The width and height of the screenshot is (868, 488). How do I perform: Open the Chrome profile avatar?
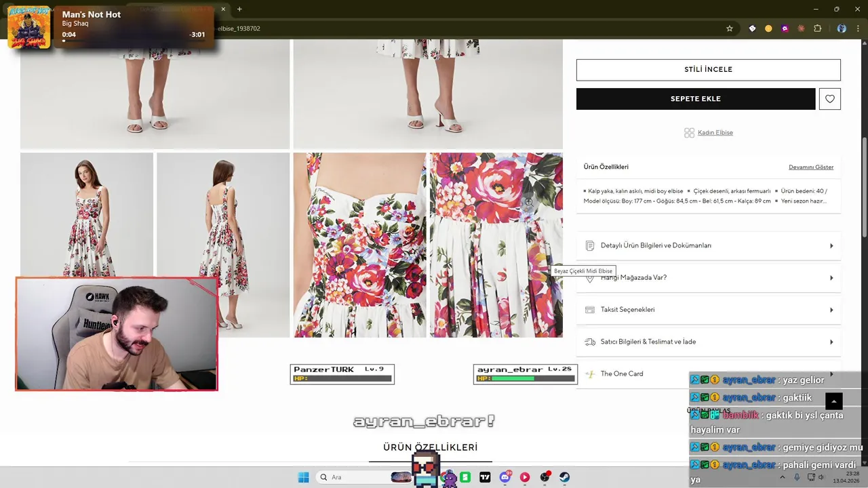(x=842, y=28)
